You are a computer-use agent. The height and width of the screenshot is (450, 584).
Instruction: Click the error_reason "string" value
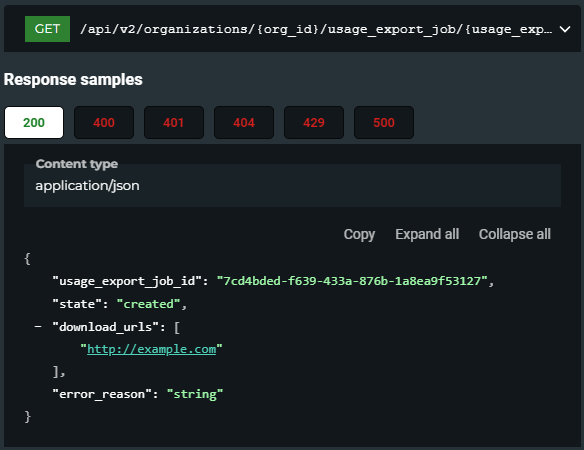(195, 394)
